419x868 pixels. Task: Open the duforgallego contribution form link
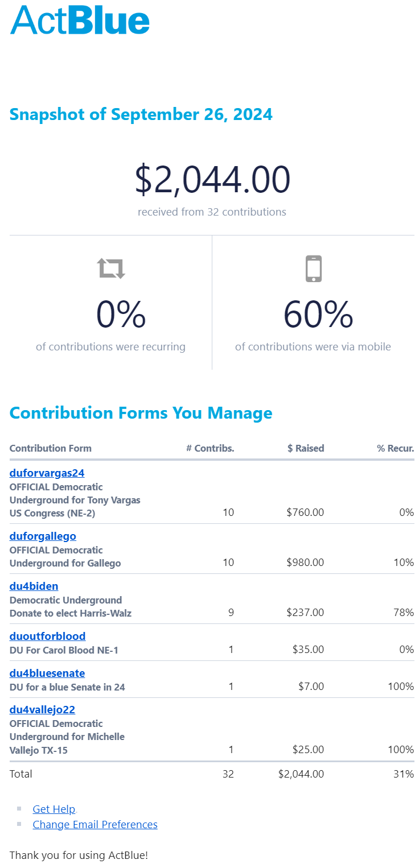[43, 536]
